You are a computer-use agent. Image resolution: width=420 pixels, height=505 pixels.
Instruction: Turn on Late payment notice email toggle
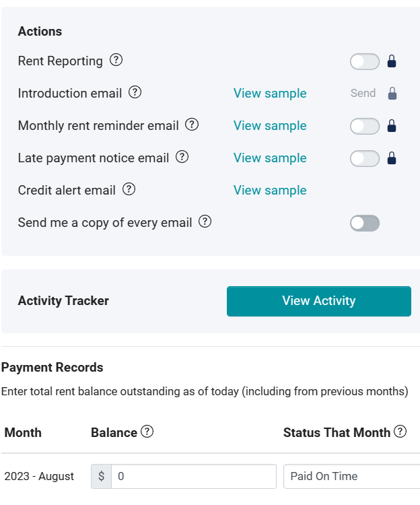click(365, 158)
